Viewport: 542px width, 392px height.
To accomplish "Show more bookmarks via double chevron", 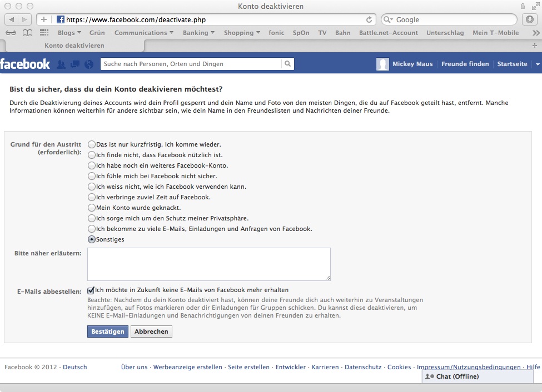I will 536,33.
